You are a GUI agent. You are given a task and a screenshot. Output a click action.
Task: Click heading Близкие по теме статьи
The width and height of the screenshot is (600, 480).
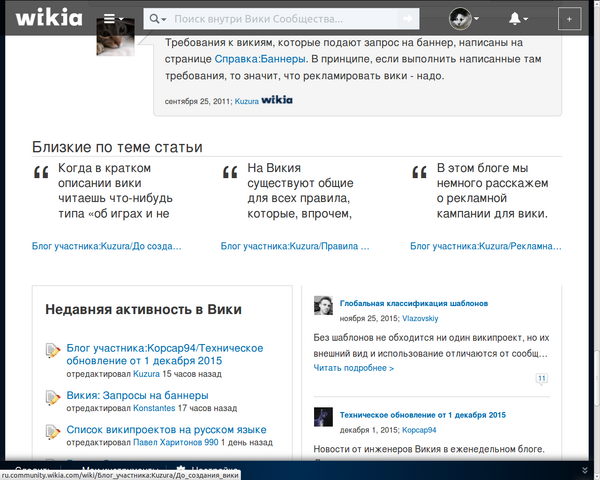117,147
